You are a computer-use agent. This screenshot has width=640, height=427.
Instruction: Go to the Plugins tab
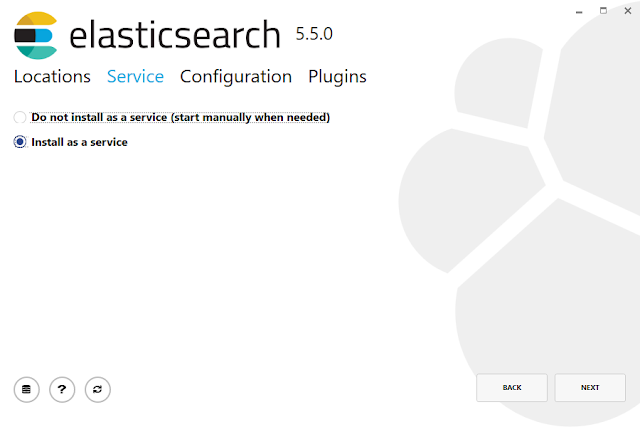337,77
